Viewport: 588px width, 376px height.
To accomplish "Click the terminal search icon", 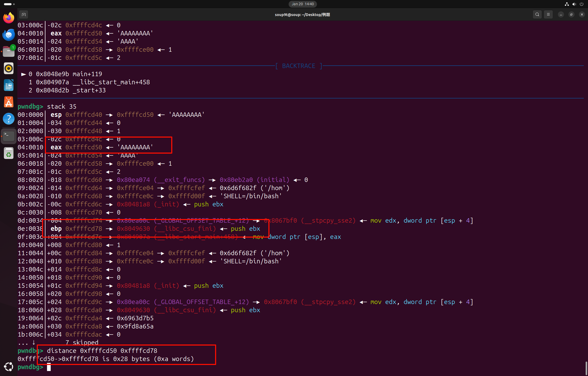I will tap(537, 15).
